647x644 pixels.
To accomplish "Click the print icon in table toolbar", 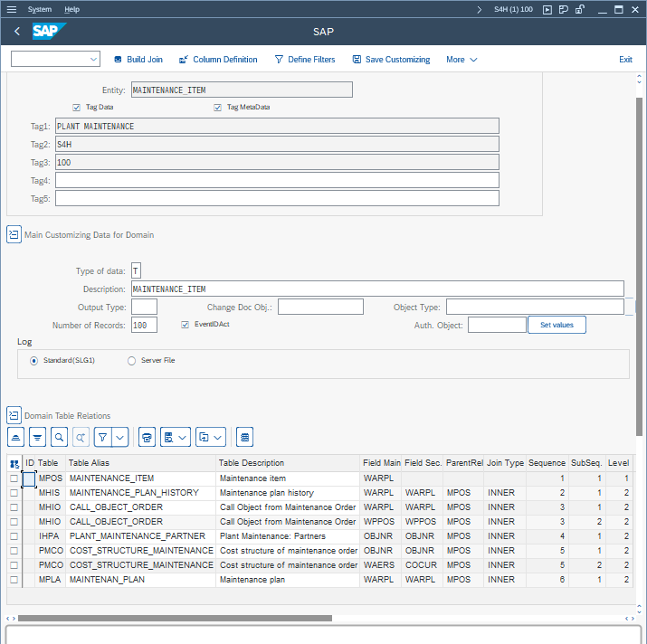I will coord(147,437).
